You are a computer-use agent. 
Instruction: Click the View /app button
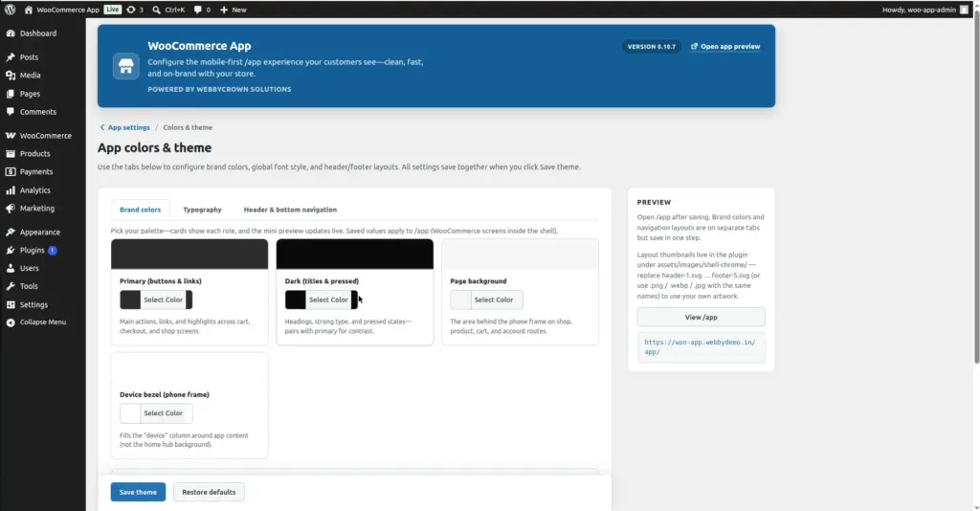point(701,317)
